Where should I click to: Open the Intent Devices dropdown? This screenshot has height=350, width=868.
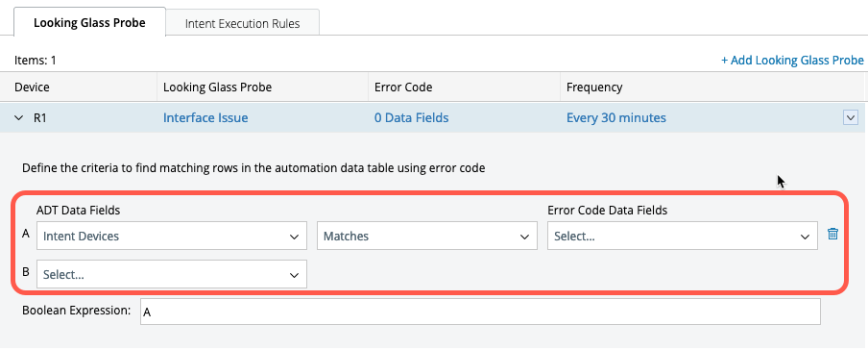click(x=172, y=236)
